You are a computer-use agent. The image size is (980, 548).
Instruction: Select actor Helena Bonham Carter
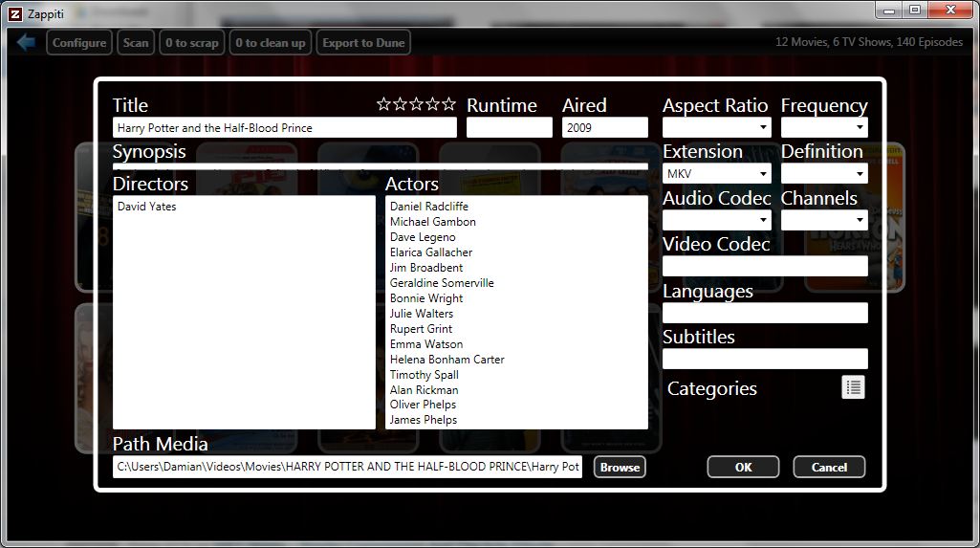tap(446, 360)
